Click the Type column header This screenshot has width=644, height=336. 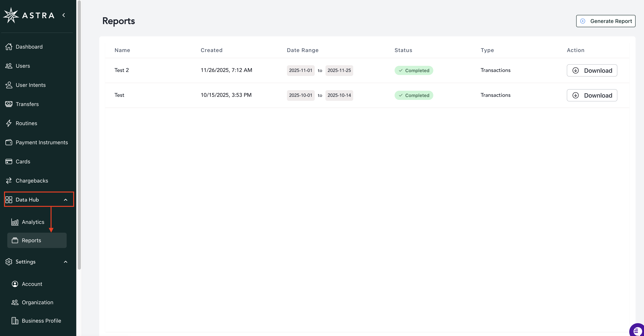[x=487, y=50]
